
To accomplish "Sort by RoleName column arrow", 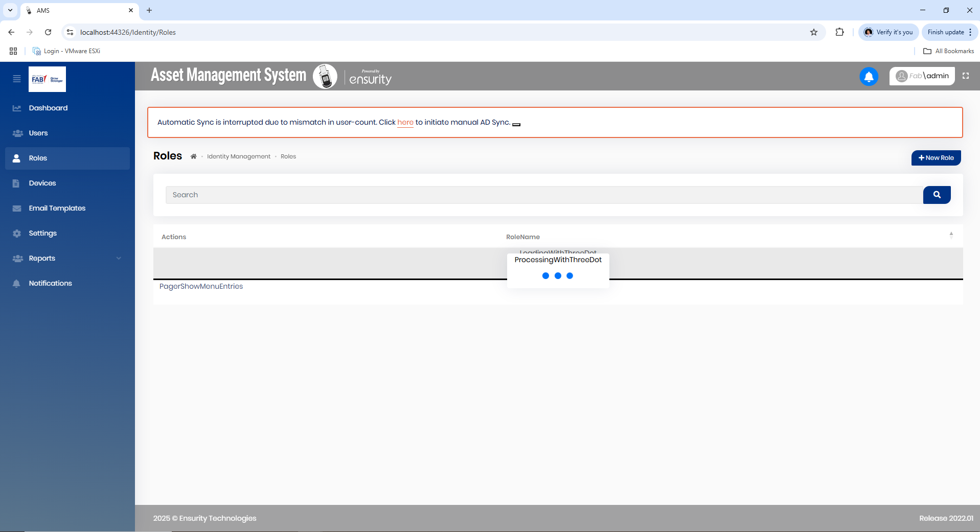I will (x=951, y=235).
